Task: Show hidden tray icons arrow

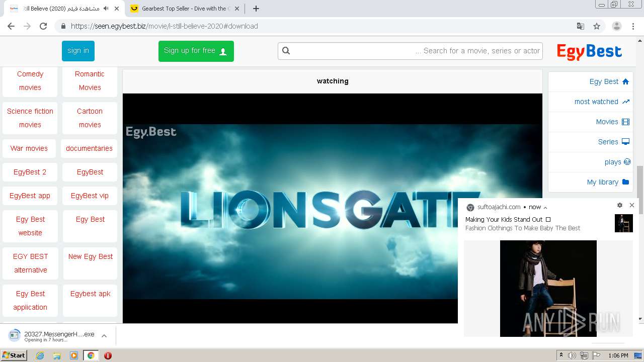Action: click(x=561, y=355)
